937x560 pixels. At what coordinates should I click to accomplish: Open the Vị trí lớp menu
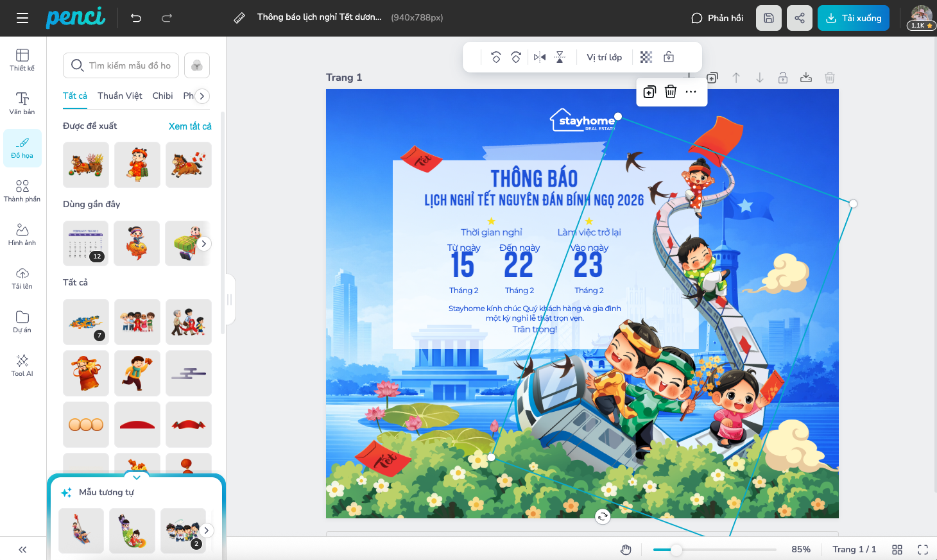click(x=604, y=57)
